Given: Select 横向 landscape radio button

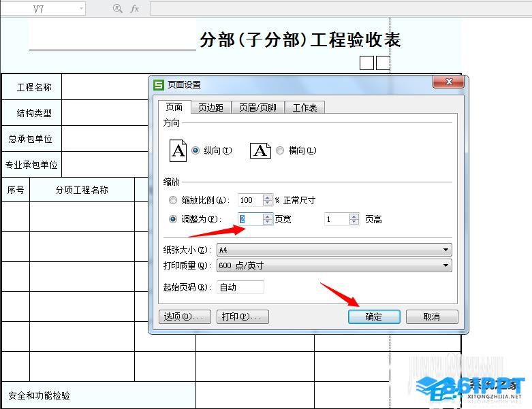Looking at the screenshot, I should [280, 150].
